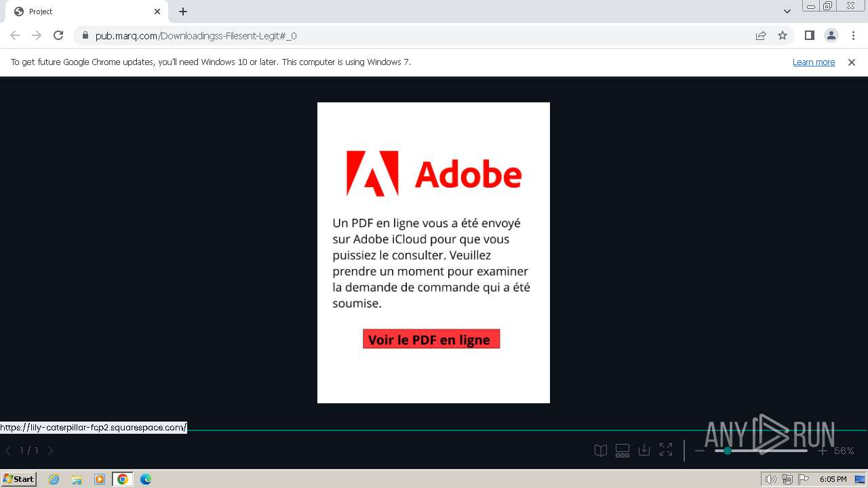Dismiss the Chrome update notification bar
The height and width of the screenshot is (488, 868).
pyautogui.click(x=852, y=62)
